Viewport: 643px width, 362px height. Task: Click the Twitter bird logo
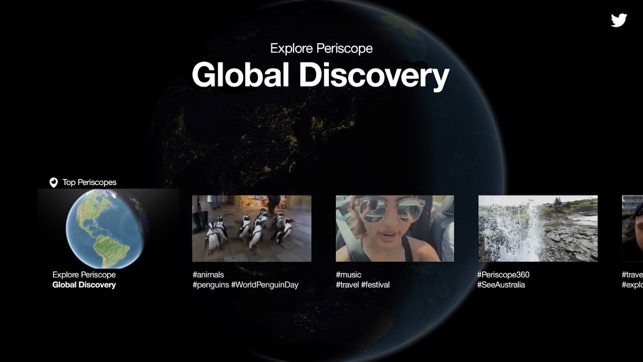pos(619,20)
